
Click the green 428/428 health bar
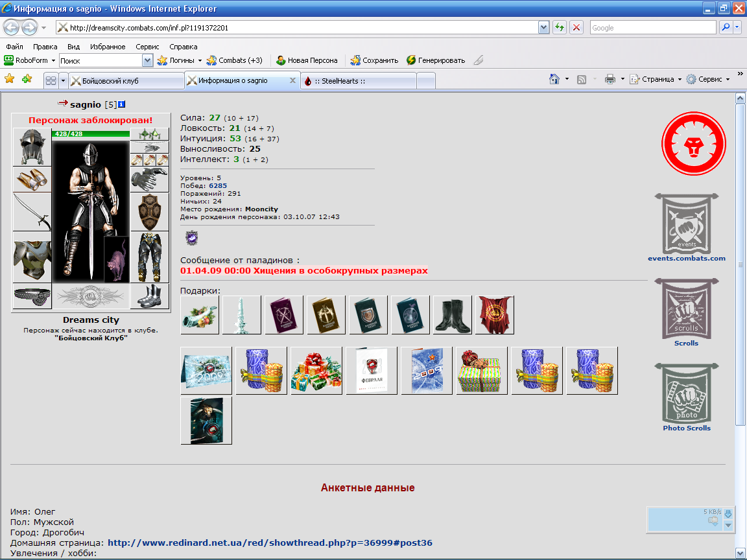pyautogui.click(x=91, y=134)
